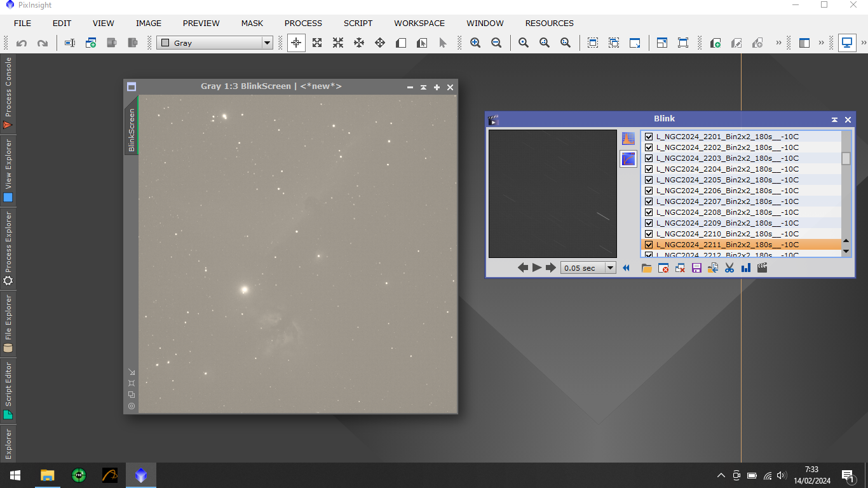This screenshot has width=868, height=488.
Task: Click the pointer arrow tool in the toolbar
Action: pyautogui.click(x=443, y=43)
